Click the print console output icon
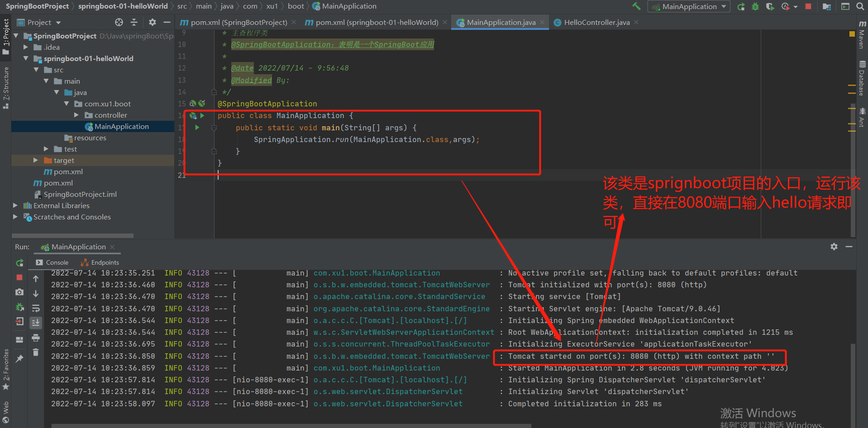This screenshot has height=428, width=868. [x=36, y=338]
